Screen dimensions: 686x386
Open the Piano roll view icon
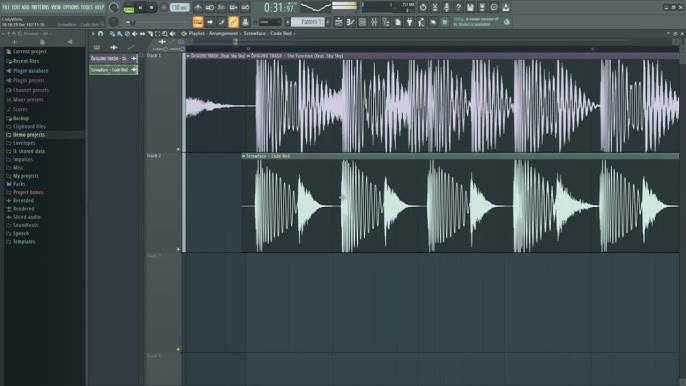point(350,22)
